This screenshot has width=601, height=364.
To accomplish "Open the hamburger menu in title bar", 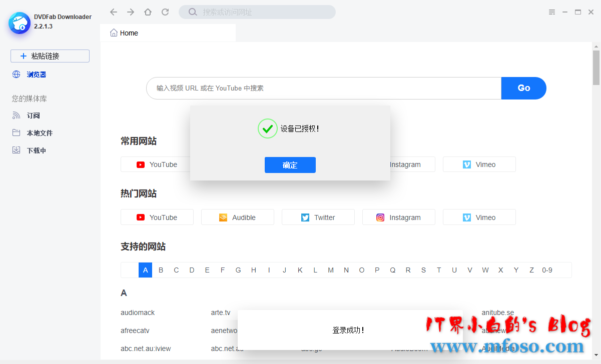I will pyautogui.click(x=552, y=12).
